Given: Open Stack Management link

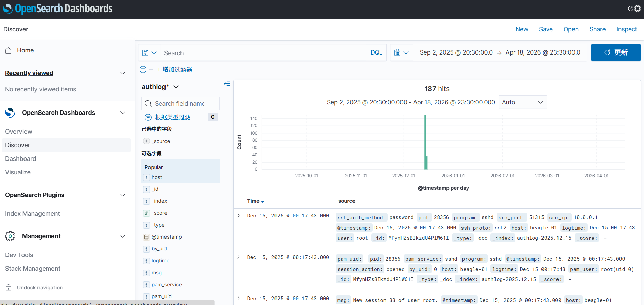Looking at the screenshot, I should point(33,269).
